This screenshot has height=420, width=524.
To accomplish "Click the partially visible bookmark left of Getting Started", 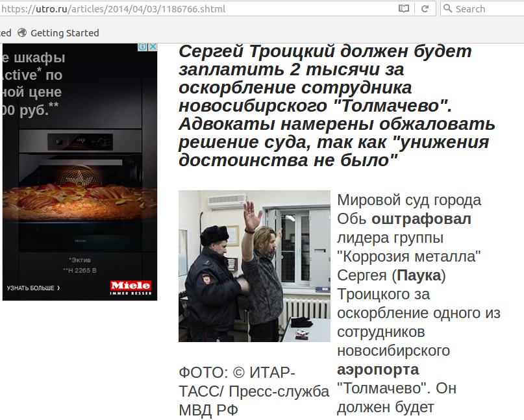I will pos(5,32).
